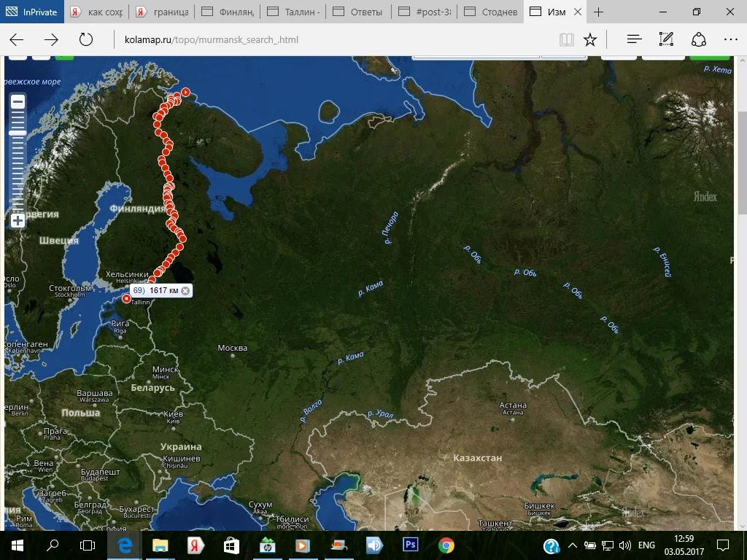The width and height of the screenshot is (747, 560).
Task: Click the Украина label on map
Action: click(181, 447)
